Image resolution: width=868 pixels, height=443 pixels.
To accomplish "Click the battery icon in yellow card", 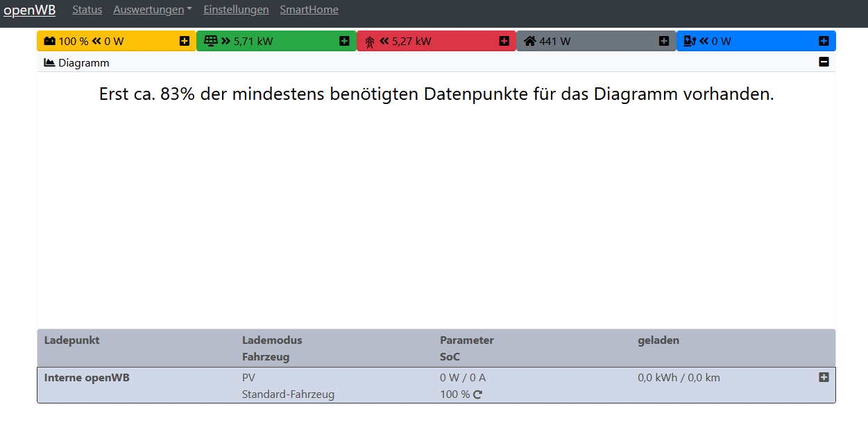I will (x=50, y=41).
